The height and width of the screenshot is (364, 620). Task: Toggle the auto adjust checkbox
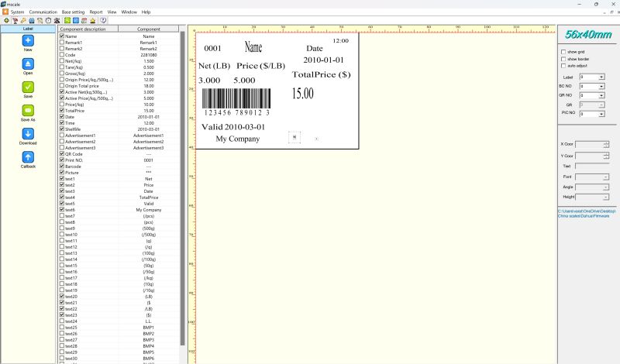(563, 65)
